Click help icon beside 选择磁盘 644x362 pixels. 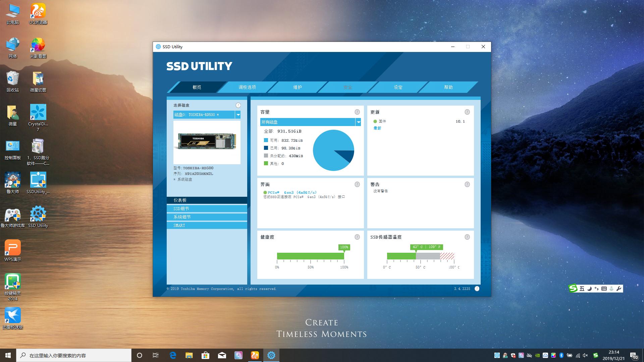238,105
